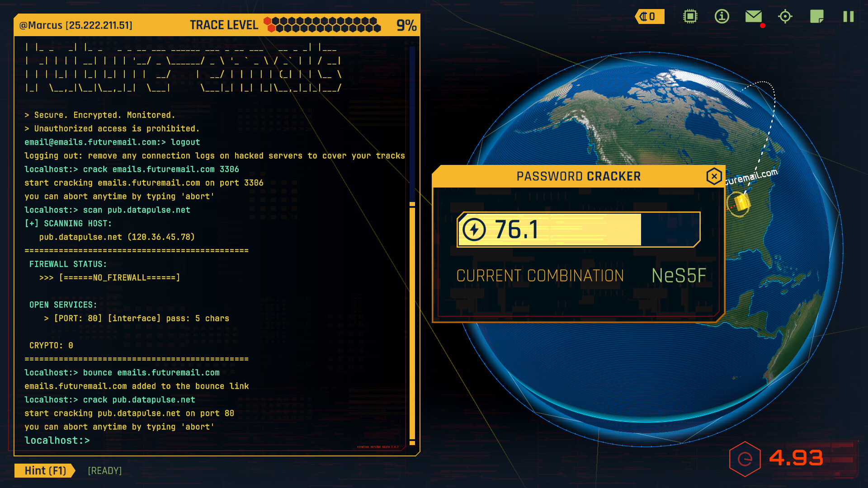
Task: Open the notes panel icon
Action: pyautogui.click(x=816, y=17)
